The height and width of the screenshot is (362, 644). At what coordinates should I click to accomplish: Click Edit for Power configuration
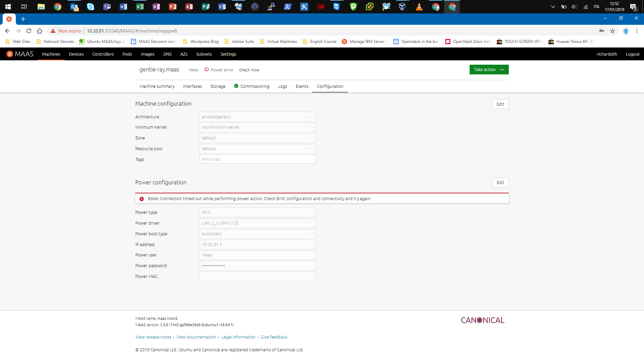pyautogui.click(x=500, y=183)
